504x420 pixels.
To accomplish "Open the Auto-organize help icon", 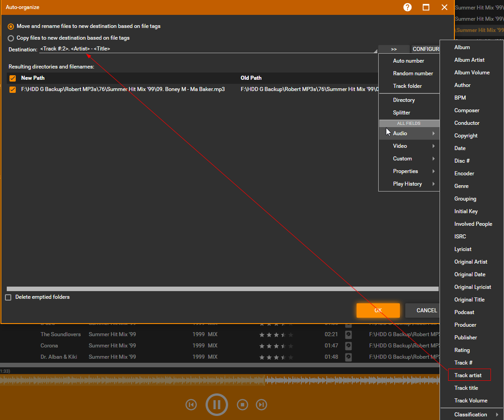I will point(408,7).
